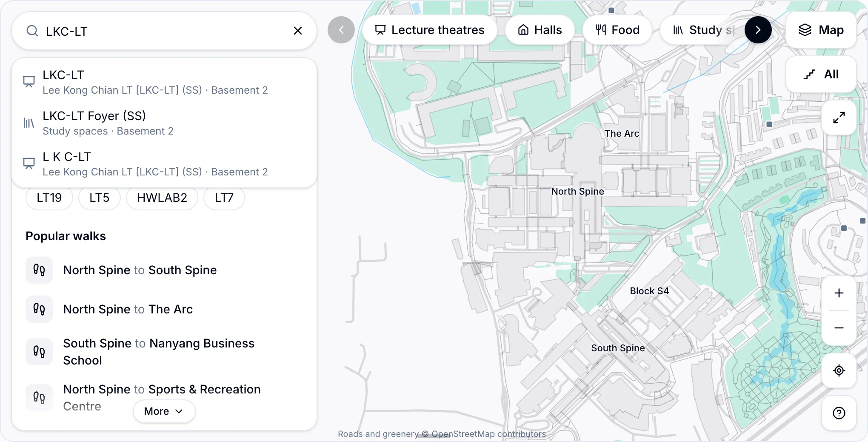
Task: Zoom out on the map
Action: (x=839, y=328)
